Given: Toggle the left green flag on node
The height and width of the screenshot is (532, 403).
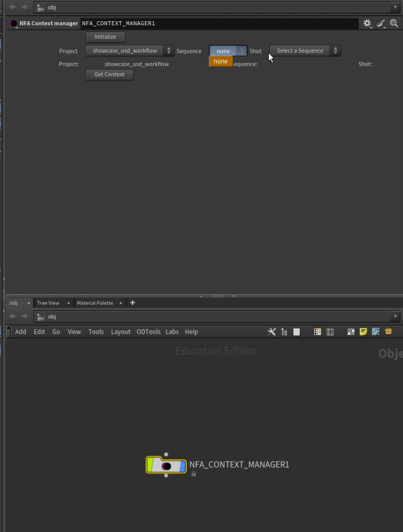Looking at the screenshot, I should (x=150, y=465).
